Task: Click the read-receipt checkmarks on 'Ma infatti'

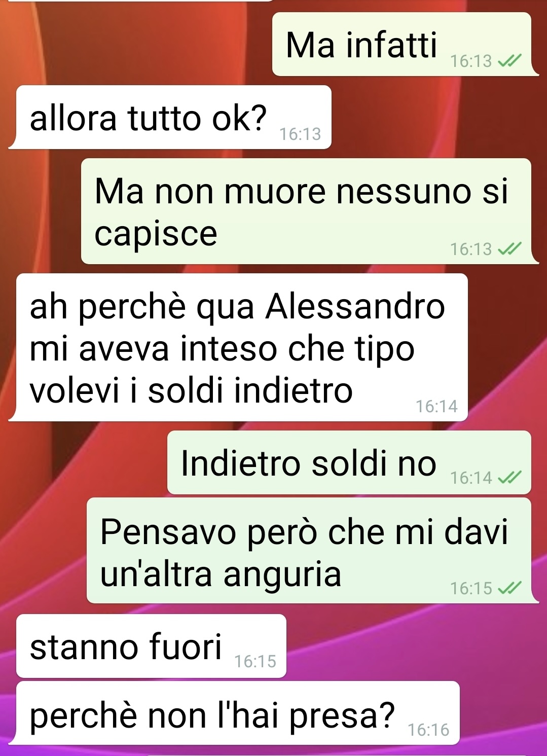Action: (x=509, y=61)
